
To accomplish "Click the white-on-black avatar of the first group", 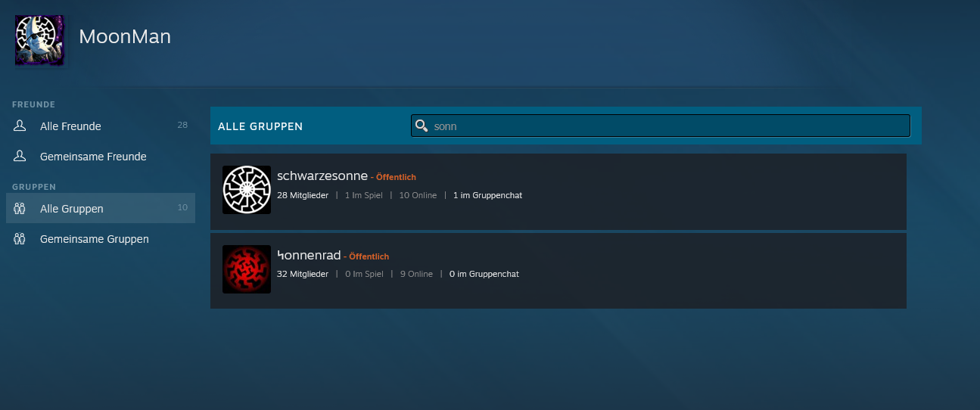I will [x=247, y=190].
